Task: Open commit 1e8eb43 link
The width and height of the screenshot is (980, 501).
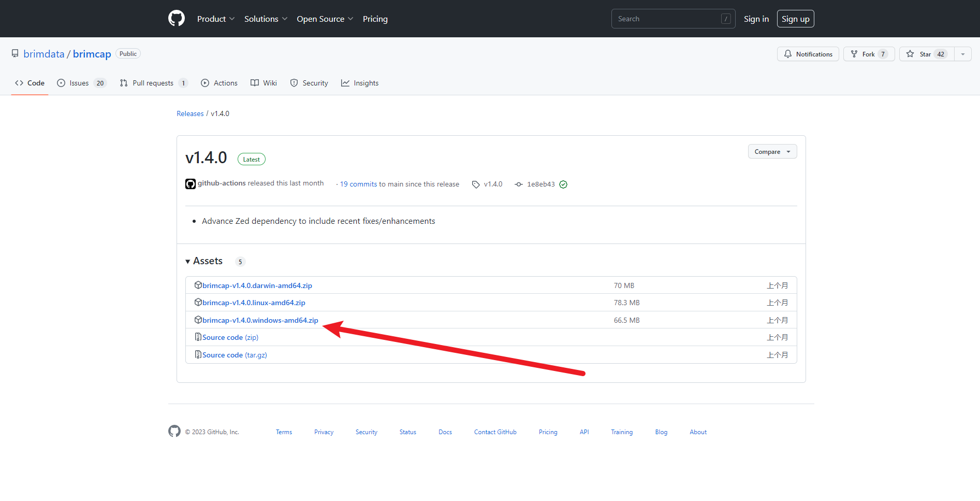Action: pyautogui.click(x=541, y=184)
